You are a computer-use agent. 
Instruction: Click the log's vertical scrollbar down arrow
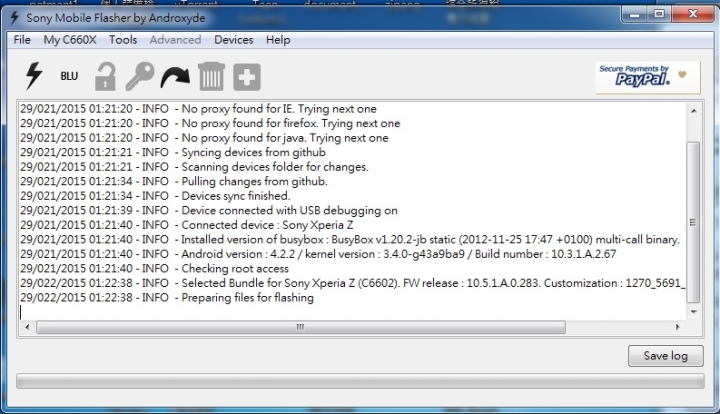(694, 312)
